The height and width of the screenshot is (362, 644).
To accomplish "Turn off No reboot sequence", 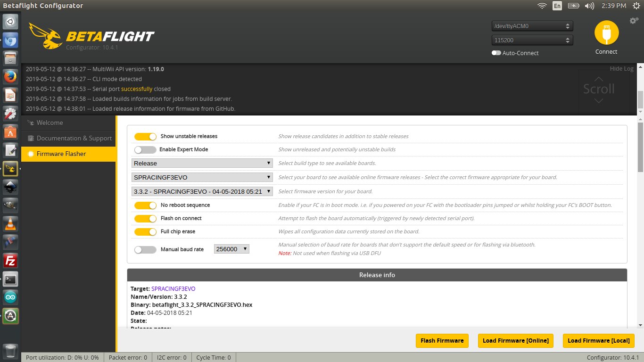I will (x=145, y=205).
